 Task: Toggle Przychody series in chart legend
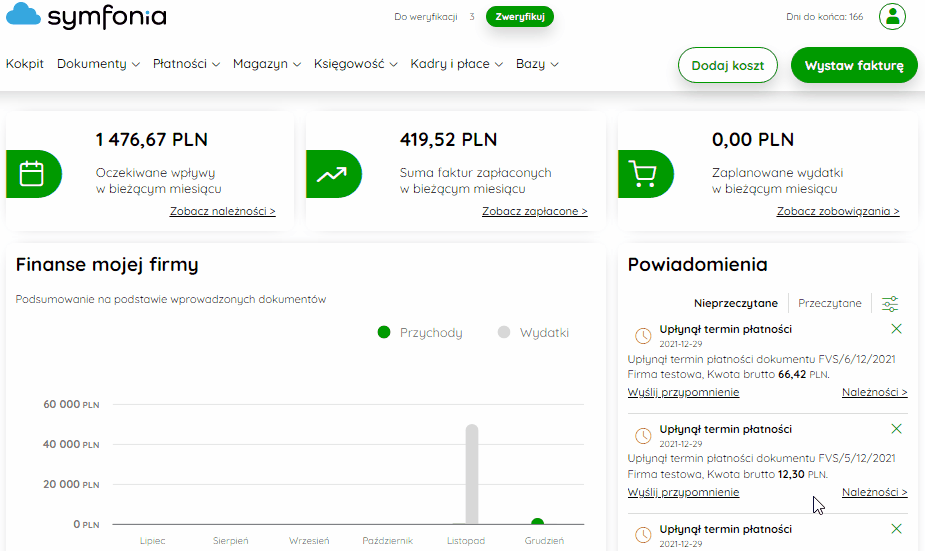coord(420,333)
